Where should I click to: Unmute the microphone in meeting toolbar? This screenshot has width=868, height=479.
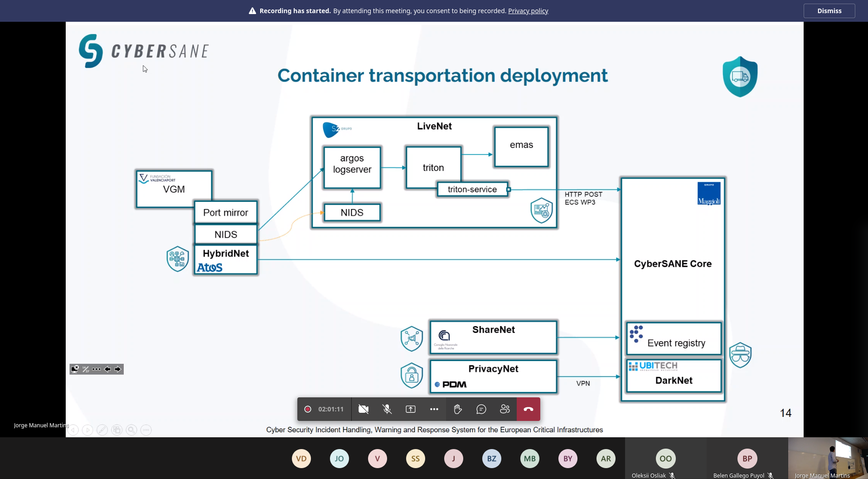387,409
